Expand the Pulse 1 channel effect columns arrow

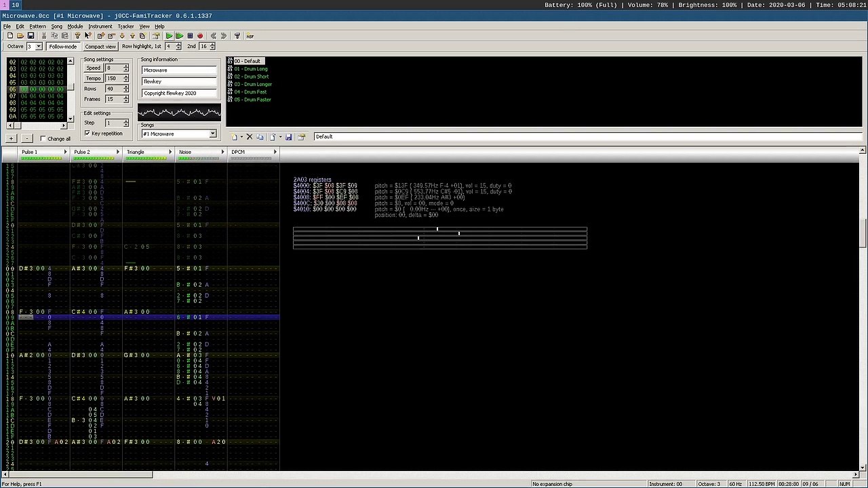pos(65,152)
